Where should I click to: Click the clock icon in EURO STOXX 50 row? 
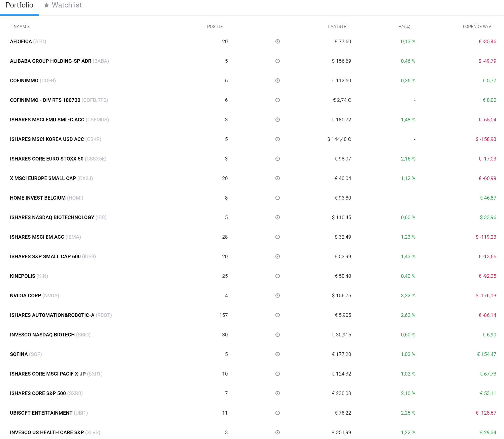coord(277,159)
